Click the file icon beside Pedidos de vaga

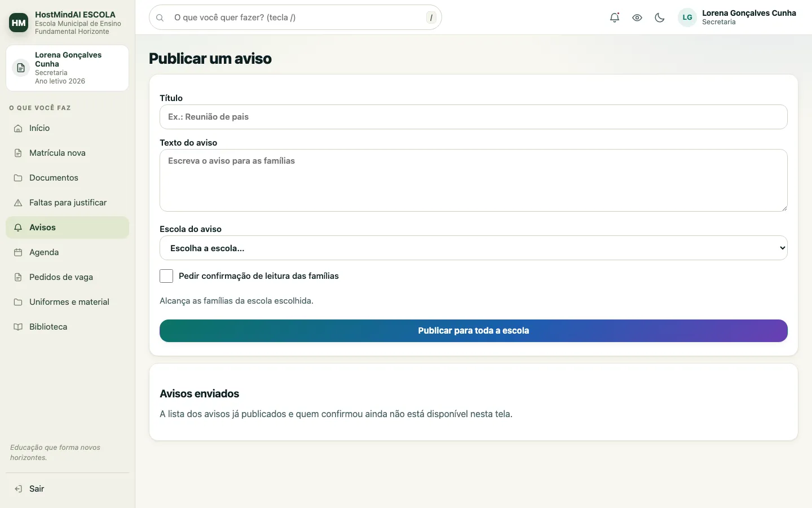[18, 277]
